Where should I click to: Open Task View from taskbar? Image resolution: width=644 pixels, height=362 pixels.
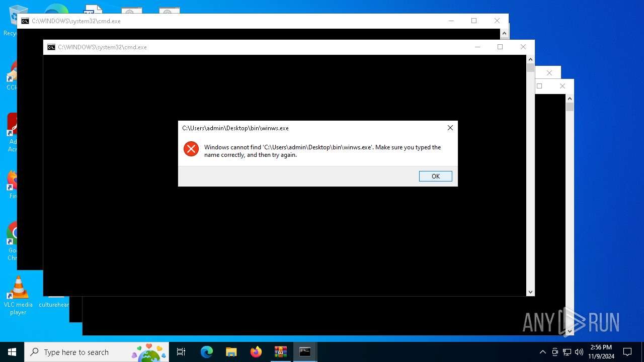point(181,352)
